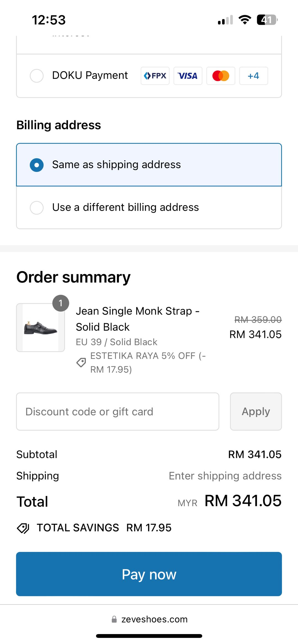Click the Apply button for discount code
The height and width of the screenshot is (644, 298).
256,411
